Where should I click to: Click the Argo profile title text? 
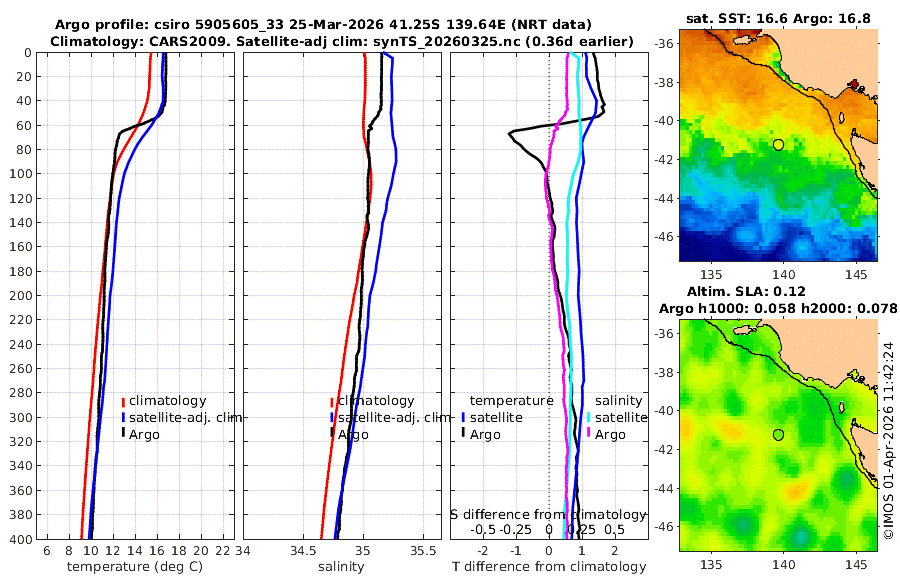point(323,25)
